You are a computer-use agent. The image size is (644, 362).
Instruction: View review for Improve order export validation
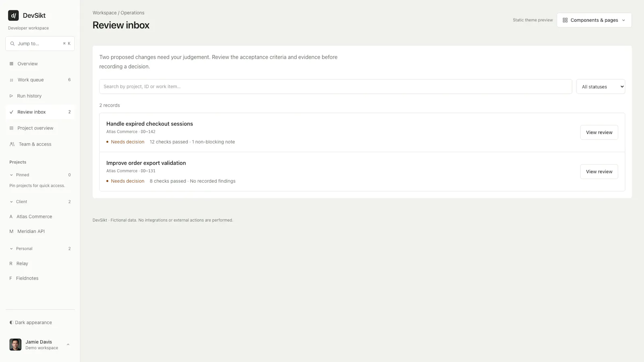coord(599,171)
